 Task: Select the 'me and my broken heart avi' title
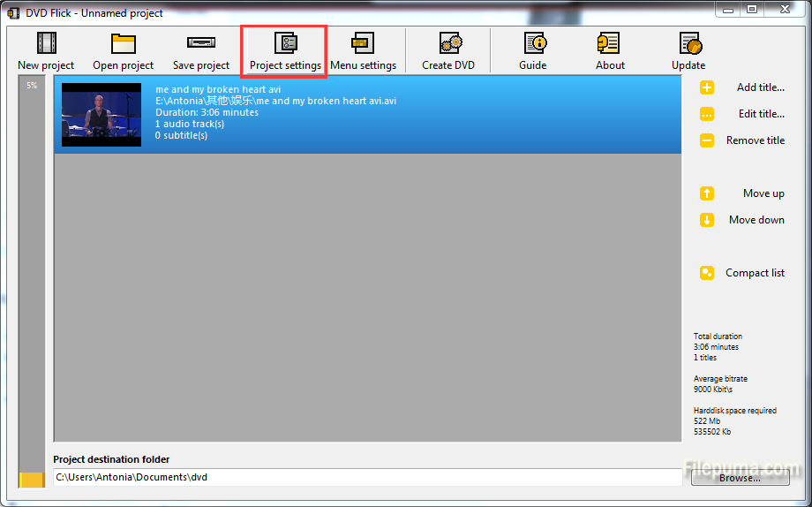[x=218, y=89]
